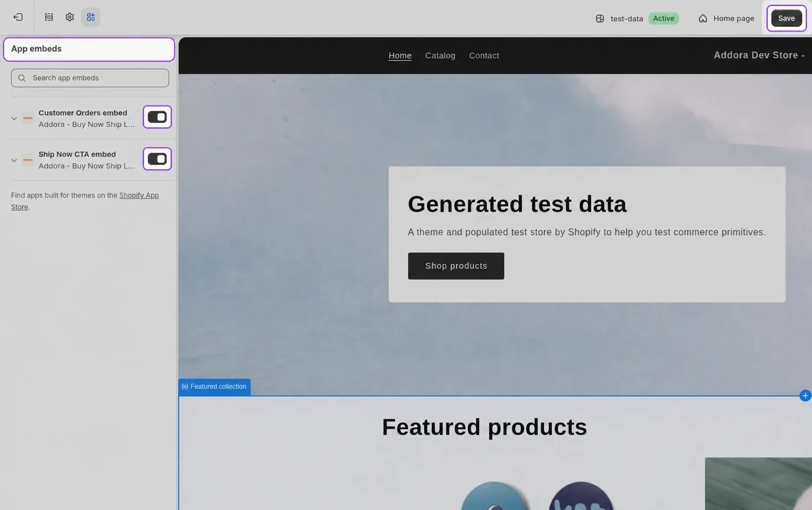Screen dimensions: 812x510
Task: Click the App embeds panel heading
Action: point(36,49)
